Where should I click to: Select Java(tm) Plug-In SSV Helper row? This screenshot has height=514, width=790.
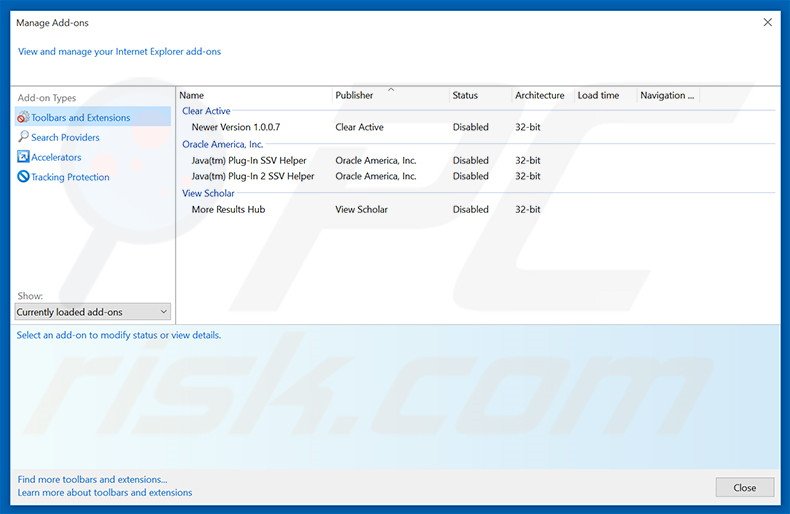pos(249,160)
